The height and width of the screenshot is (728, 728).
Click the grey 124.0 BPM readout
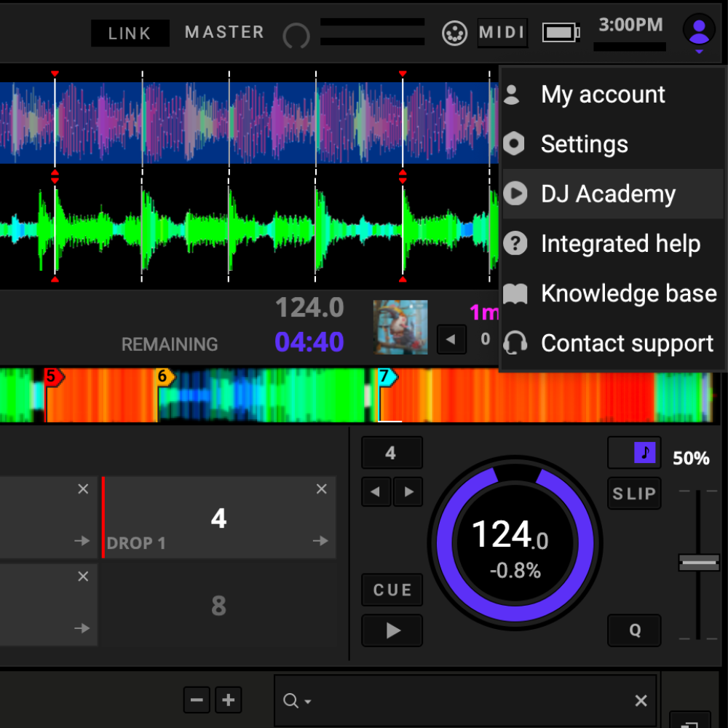tap(309, 307)
